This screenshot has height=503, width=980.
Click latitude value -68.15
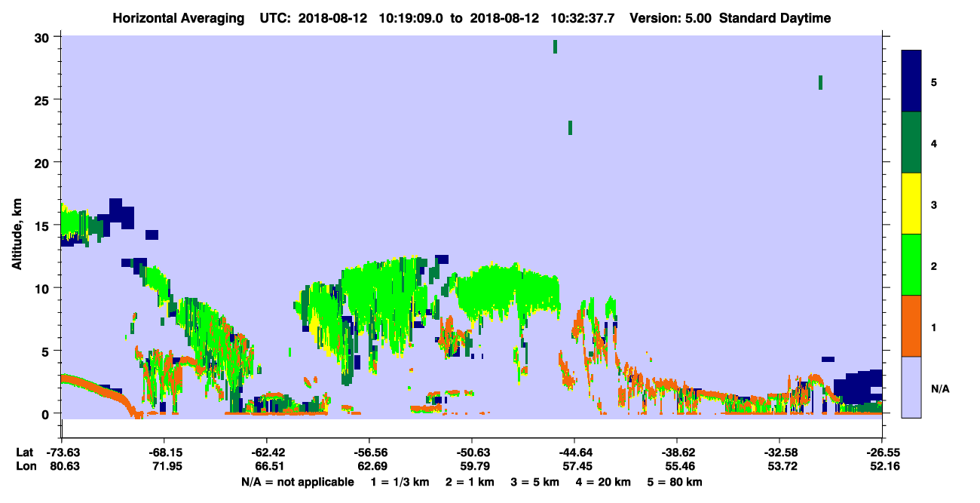[x=164, y=452]
